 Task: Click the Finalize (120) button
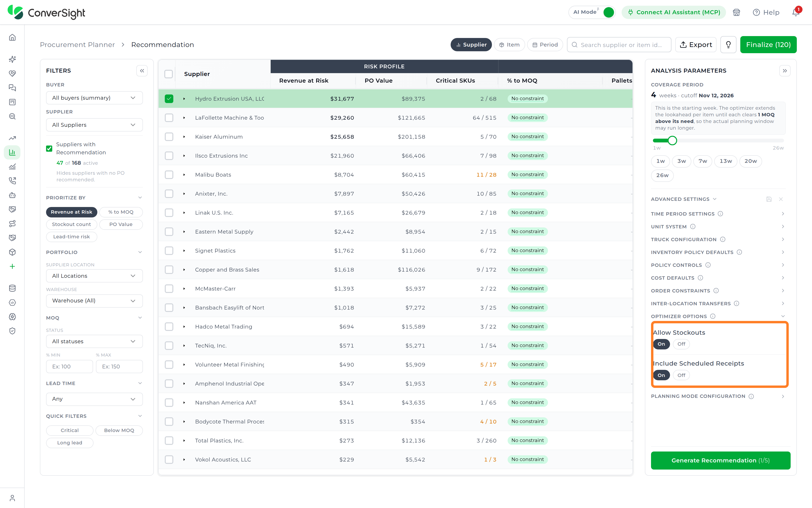[768, 45]
